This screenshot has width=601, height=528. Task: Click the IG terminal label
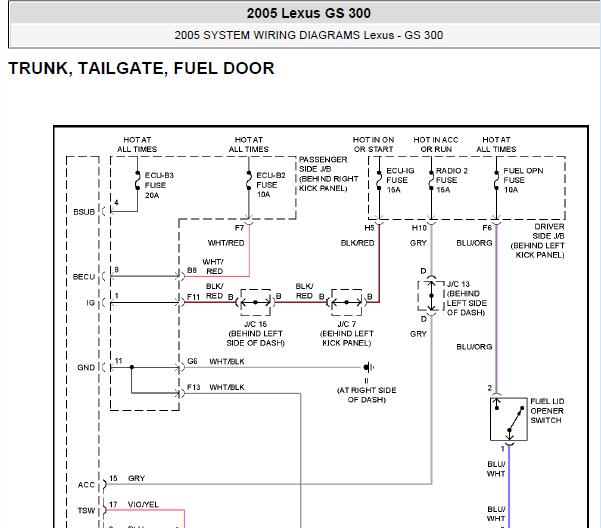(x=90, y=303)
